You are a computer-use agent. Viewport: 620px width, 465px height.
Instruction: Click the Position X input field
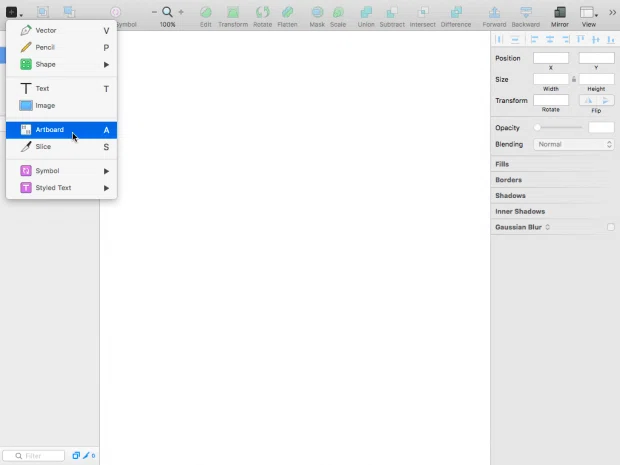(x=551, y=58)
